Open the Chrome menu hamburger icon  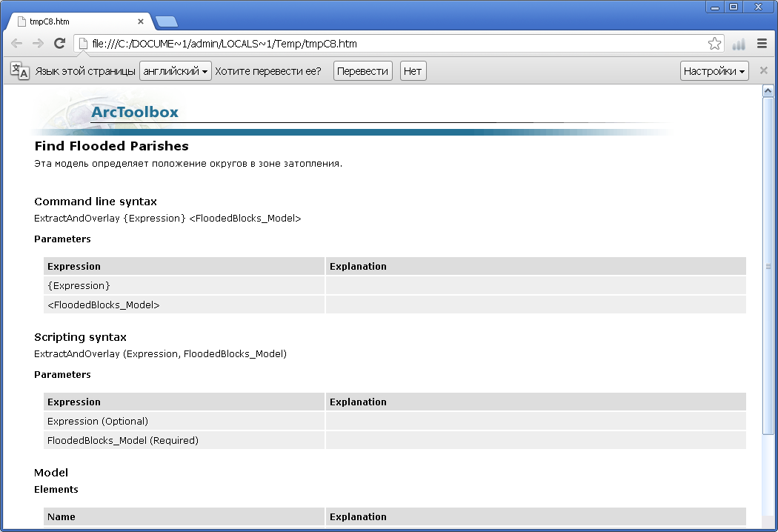(x=762, y=44)
